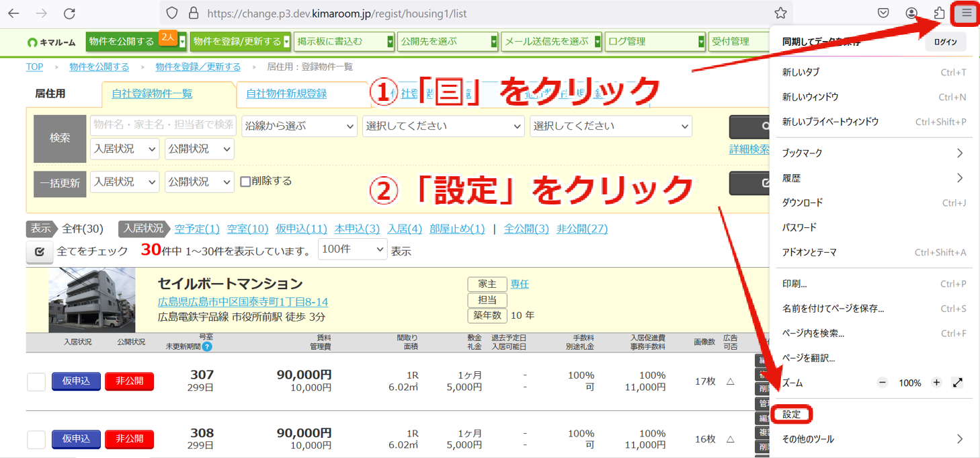
Task: Reset zoom by clicking 100%
Action: (x=909, y=383)
